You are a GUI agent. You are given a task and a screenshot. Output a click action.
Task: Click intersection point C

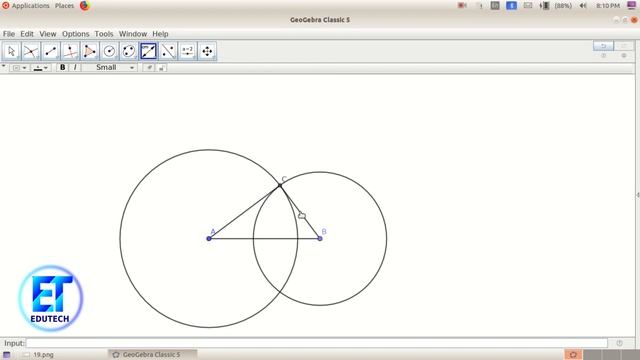(x=280, y=185)
